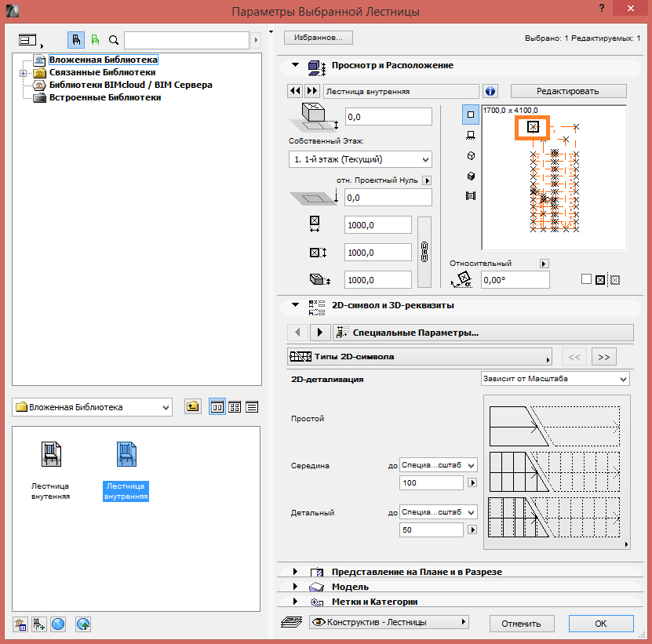Switch to small icons grid view
The image size is (652, 644).
click(x=235, y=407)
